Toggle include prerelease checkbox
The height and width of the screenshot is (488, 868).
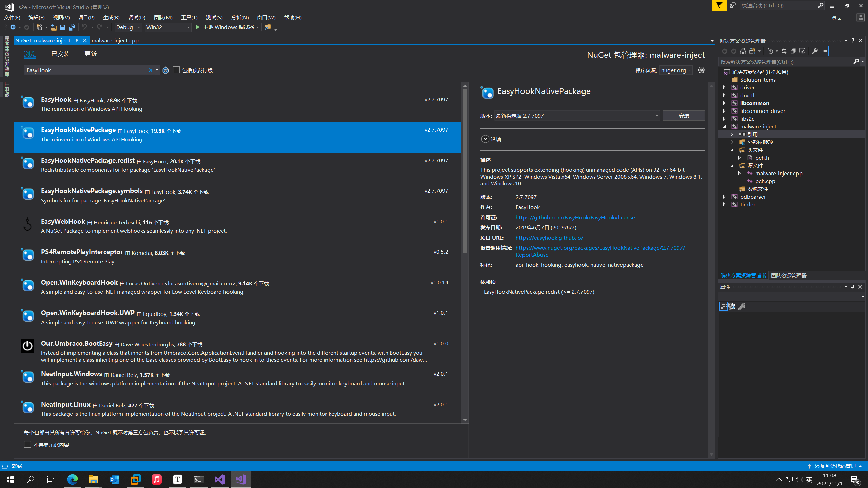pos(176,70)
